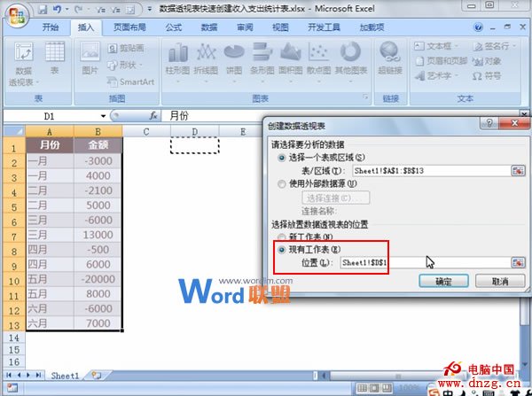Screen dimensions: 532x396
Task: Click the 表/区域 input field
Action: (x=431, y=171)
